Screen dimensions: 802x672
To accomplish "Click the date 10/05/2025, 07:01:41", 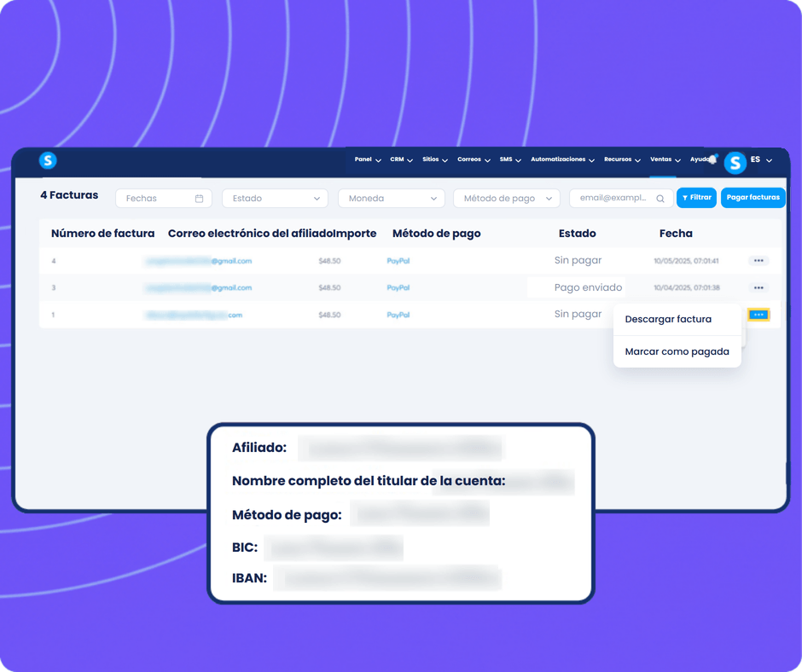I will 686,261.
